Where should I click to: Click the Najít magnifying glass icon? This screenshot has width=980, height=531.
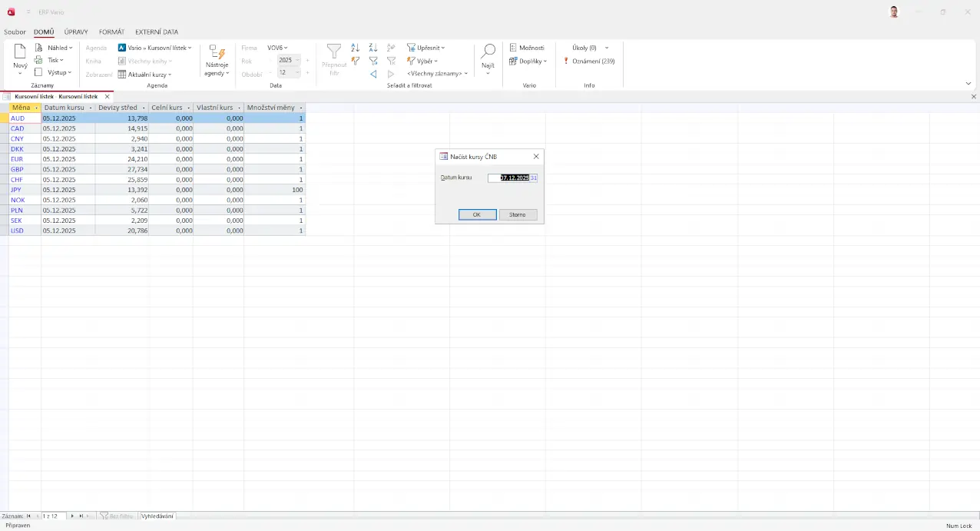[x=488, y=52]
